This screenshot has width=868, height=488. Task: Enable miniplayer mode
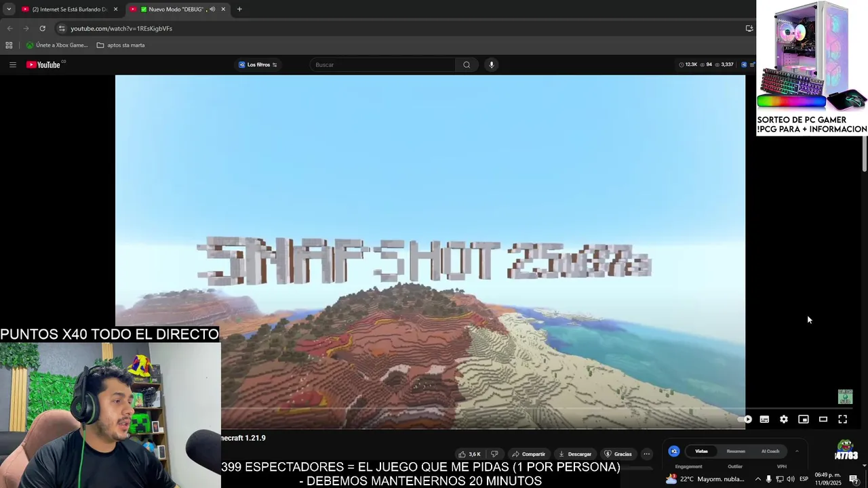point(804,419)
